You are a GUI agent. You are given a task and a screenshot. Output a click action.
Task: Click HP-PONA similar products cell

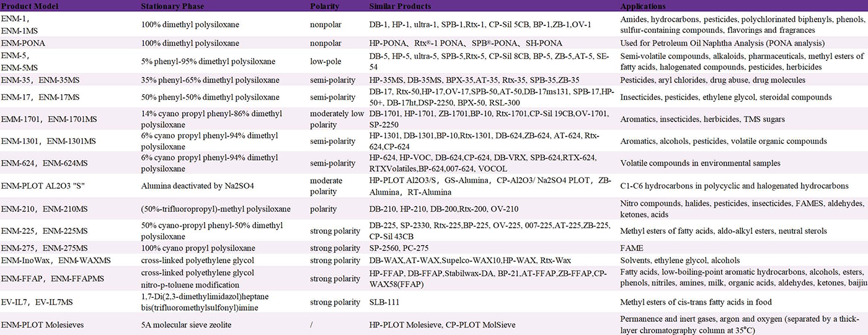click(x=466, y=43)
